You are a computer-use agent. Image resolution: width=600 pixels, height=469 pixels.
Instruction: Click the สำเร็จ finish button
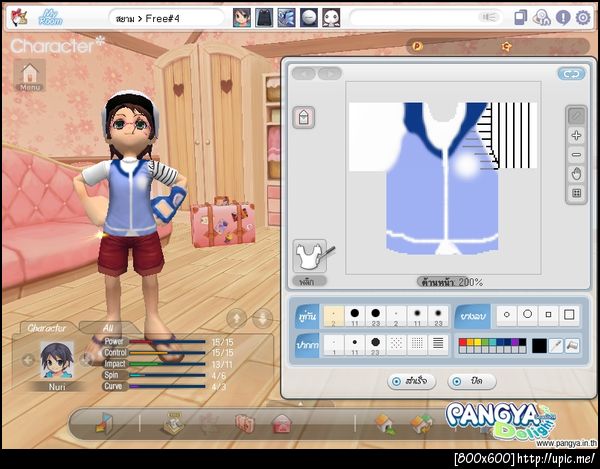(x=411, y=381)
